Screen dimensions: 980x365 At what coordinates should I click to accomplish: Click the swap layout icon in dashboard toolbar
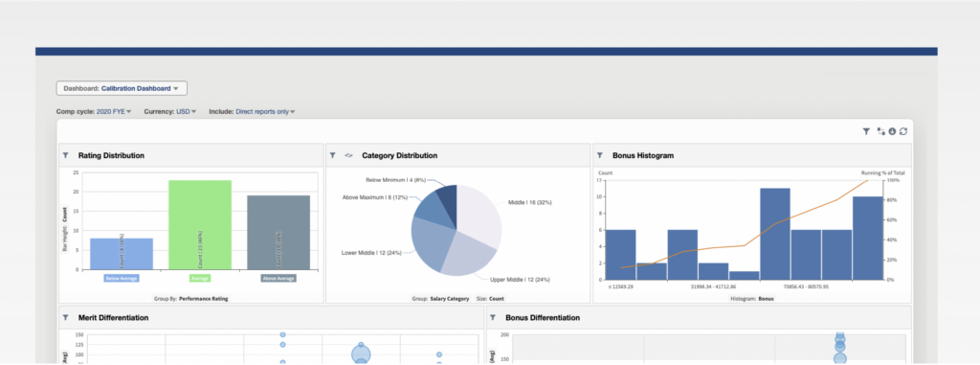click(880, 131)
